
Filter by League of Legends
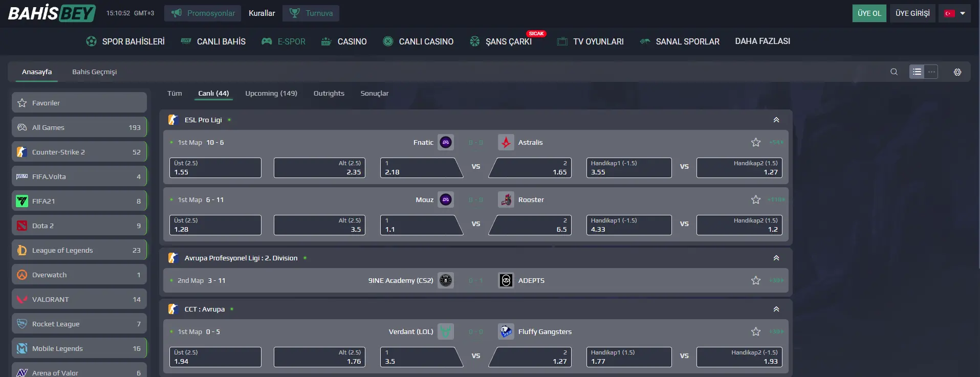[x=79, y=250]
